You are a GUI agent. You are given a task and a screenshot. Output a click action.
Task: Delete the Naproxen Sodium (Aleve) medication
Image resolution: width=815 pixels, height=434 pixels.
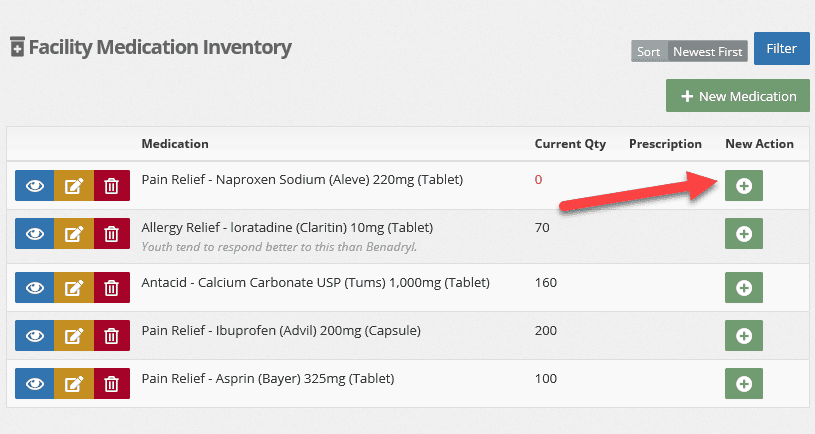click(x=112, y=186)
